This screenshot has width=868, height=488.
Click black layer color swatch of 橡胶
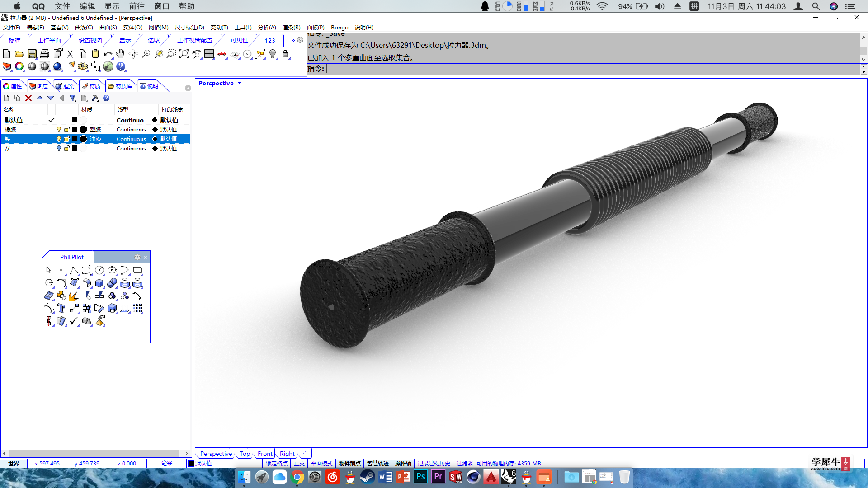pyautogui.click(x=75, y=130)
